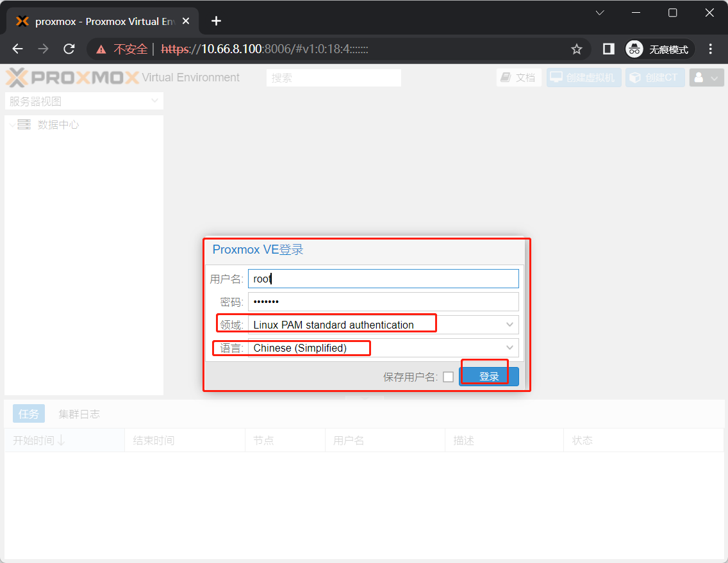The image size is (728, 563).
Task: Click the 文档 documentation button
Action: click(518, 78)
